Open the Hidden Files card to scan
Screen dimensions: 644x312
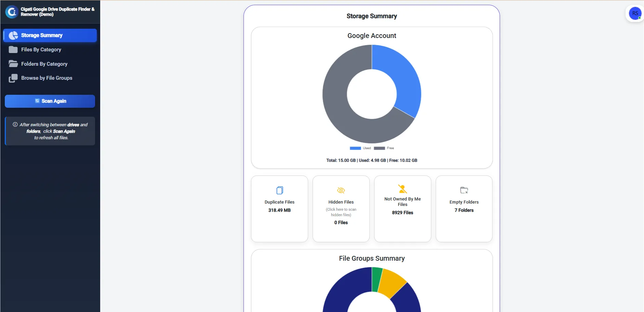[341, 209]
